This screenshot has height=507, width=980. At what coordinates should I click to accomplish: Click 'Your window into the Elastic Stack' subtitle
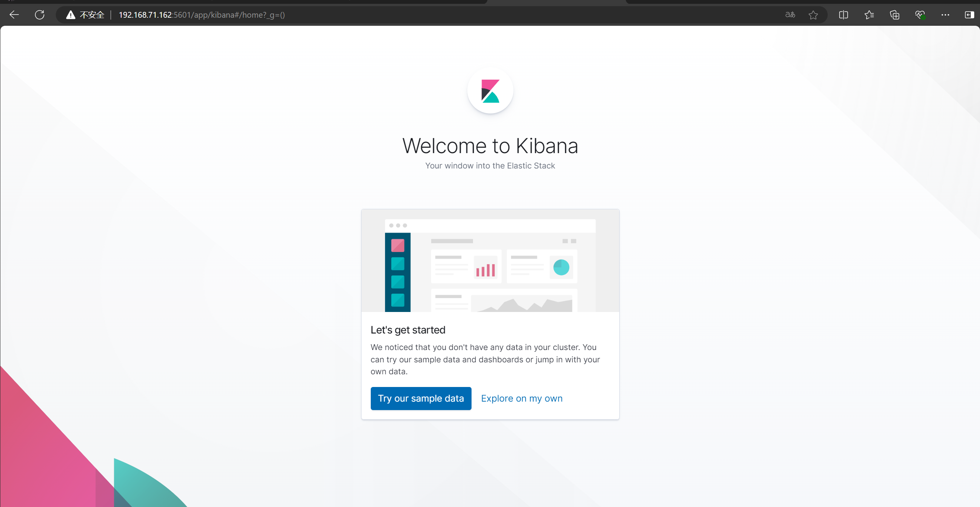click(x=490, y=166)
